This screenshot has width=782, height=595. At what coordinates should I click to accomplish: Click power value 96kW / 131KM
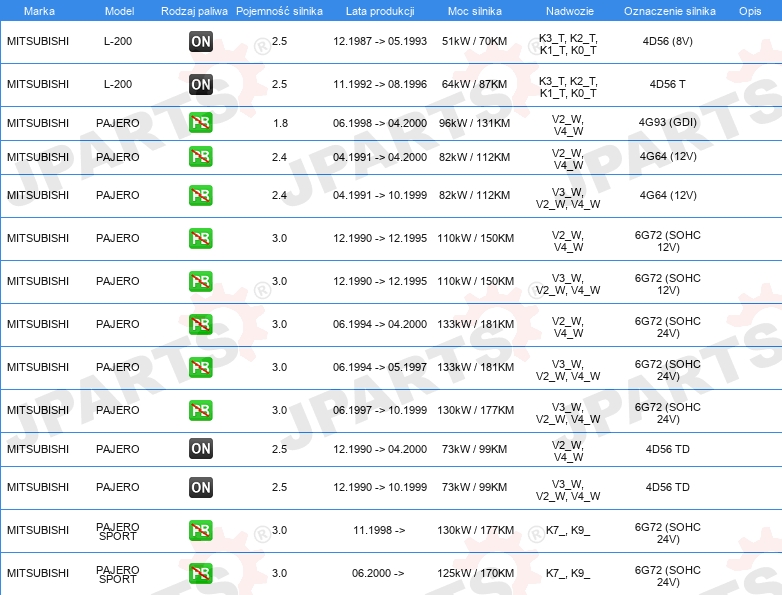(x=474, y=123)
